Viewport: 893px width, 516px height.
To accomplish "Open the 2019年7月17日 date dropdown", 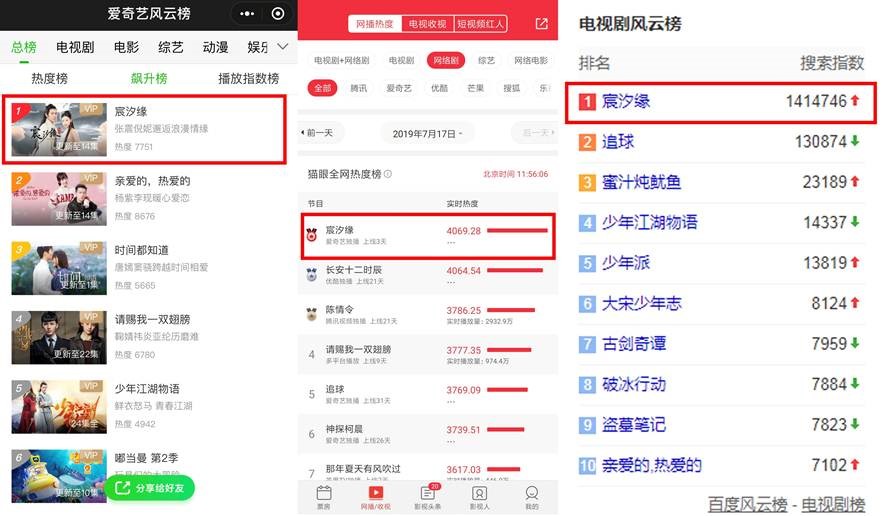I will (x=427, y=134).
